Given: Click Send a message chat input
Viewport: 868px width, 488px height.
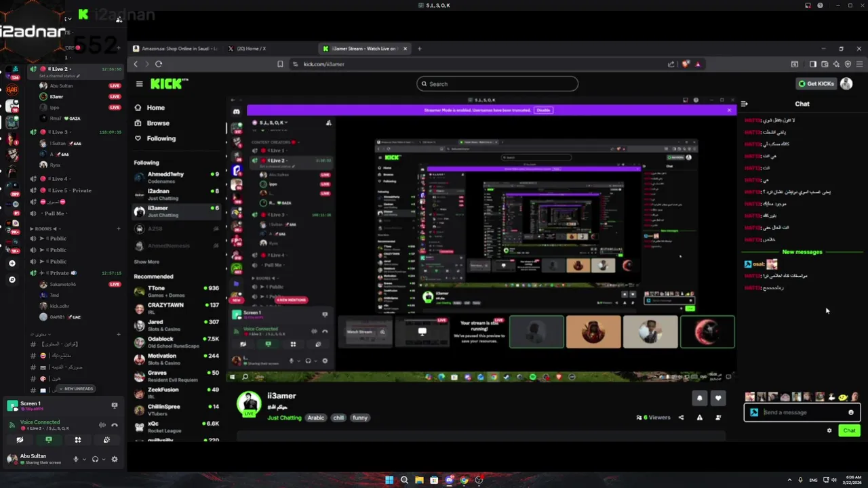Looking at the screenshot, I should pyautogui.click(x=802, y=412).
